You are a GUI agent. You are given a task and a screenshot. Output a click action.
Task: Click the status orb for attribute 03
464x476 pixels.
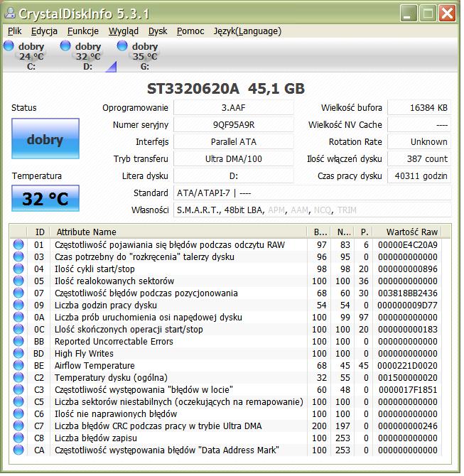click(18, 256)
